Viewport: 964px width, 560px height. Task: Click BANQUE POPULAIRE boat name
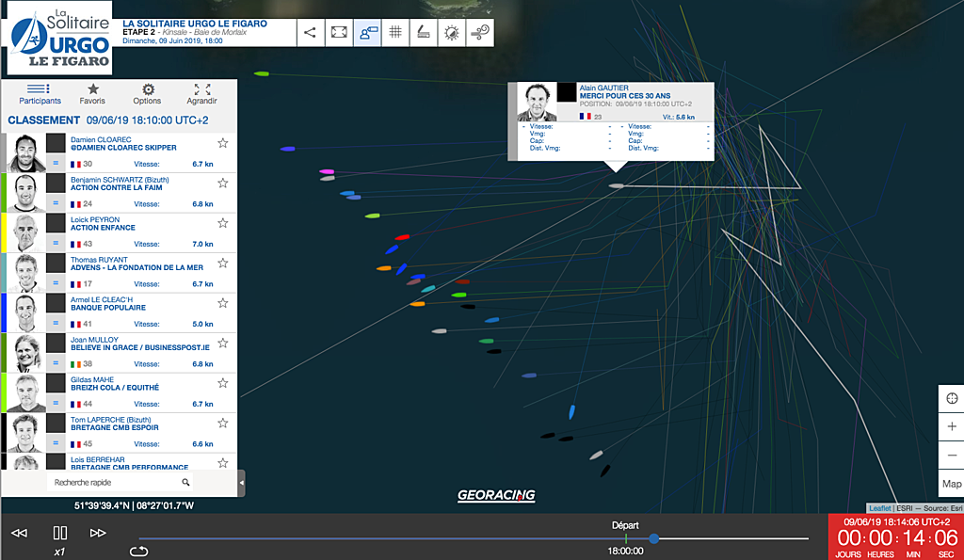[108, 308]
